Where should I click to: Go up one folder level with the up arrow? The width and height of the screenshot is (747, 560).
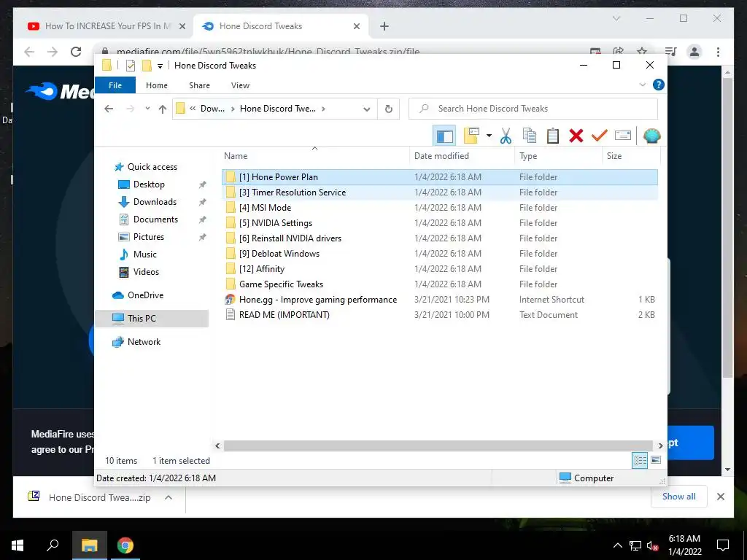(x=163, y=109)
